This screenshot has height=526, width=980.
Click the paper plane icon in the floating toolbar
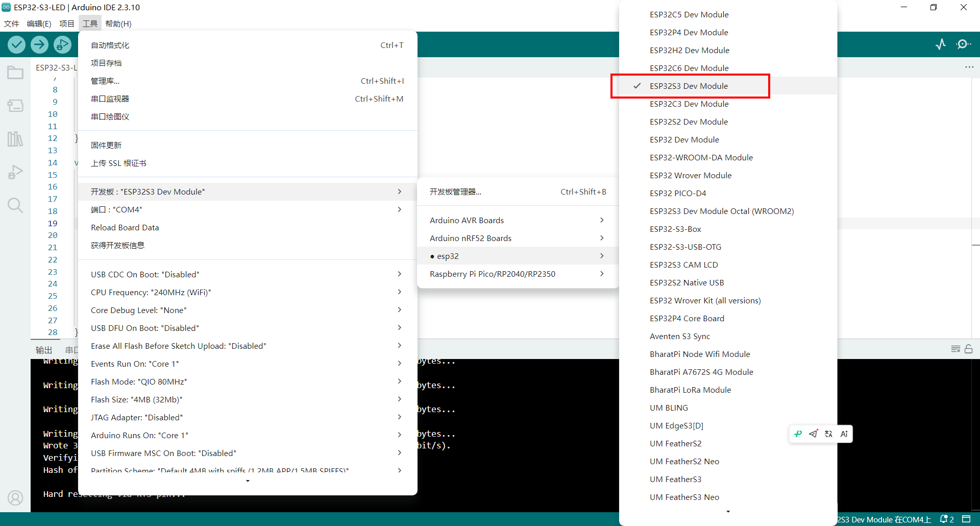pos(814,434)
